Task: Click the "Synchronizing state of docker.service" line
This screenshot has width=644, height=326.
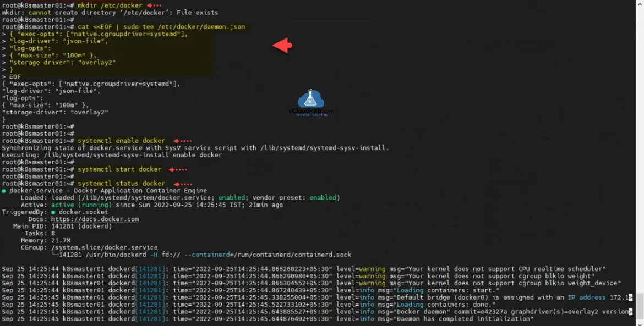Action: point(195,148)
